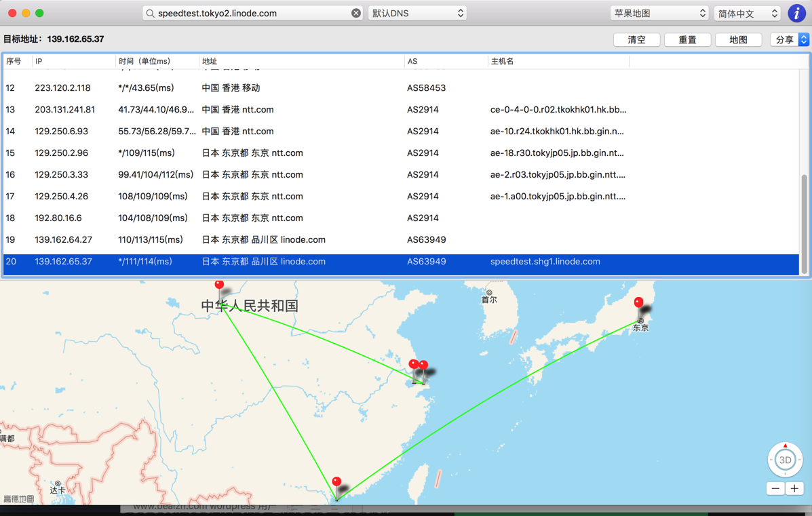
Task: Click the 达卡 map label
Action: (x=58, y=490)
